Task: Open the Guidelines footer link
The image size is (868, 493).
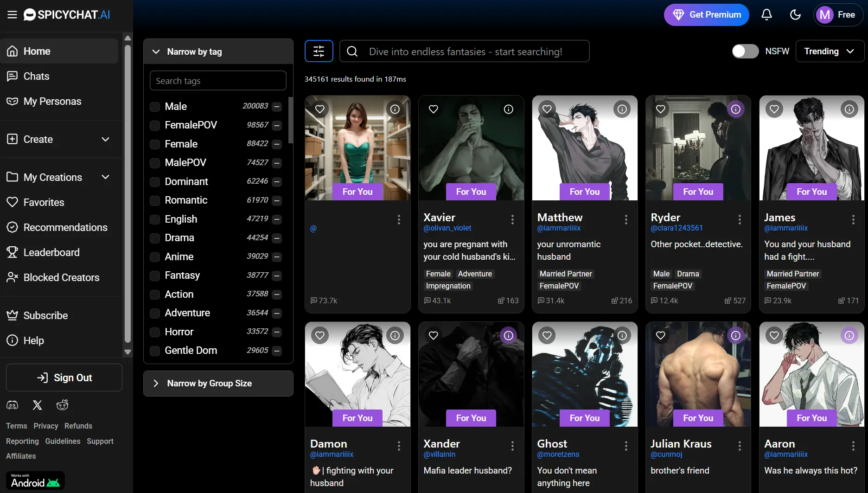Action: pyautogui.click(x=63, y=441)
